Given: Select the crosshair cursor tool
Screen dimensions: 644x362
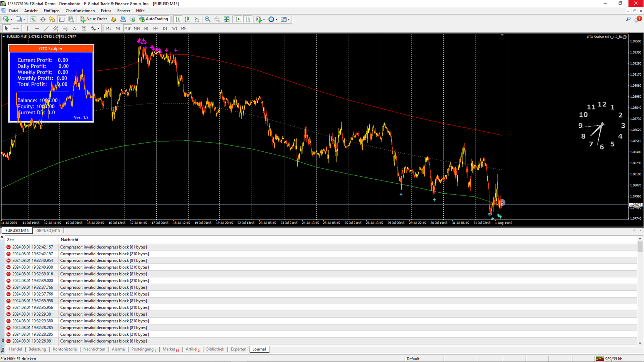Looking at the screenshot, I should (16, 29).
